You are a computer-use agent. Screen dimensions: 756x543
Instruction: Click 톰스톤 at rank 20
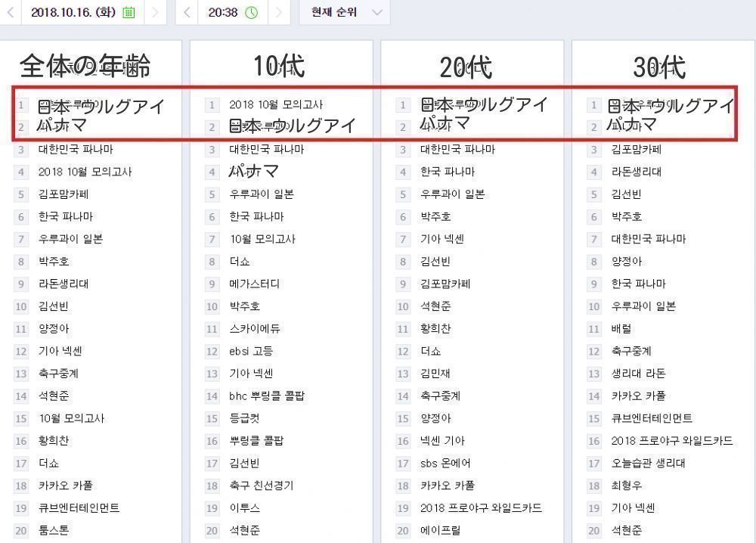54,531
